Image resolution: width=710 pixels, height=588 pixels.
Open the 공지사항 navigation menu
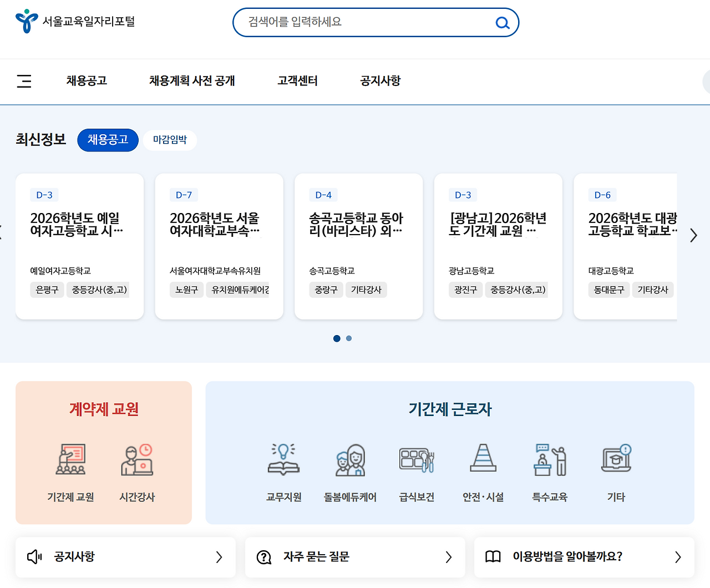(381, 81)
